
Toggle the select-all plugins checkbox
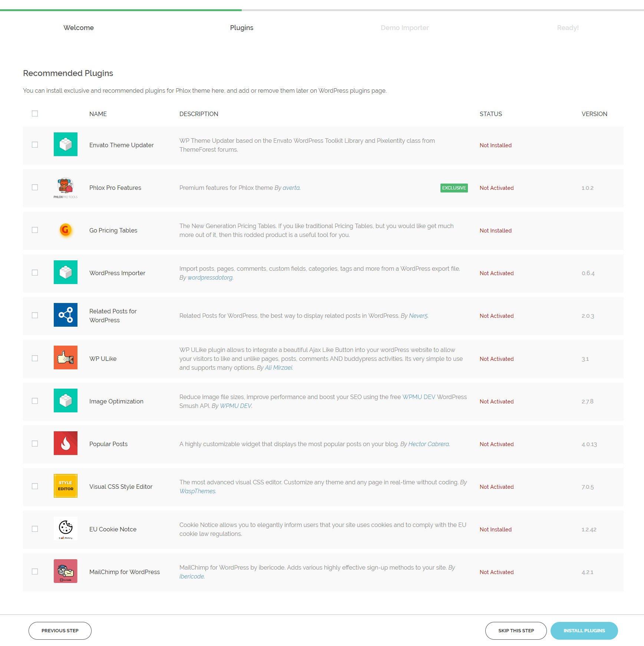pyautogui.click(x=35, y=113)
